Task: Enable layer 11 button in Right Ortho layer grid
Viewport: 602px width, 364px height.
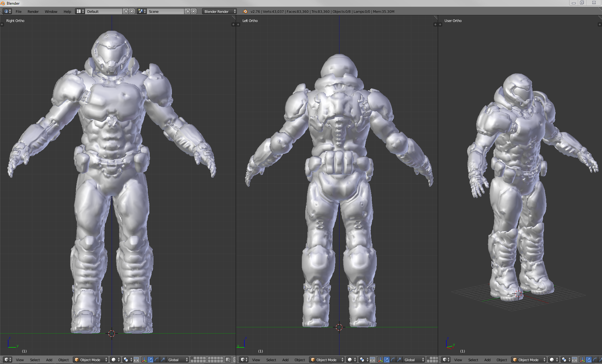Action: tap(192, 361)
